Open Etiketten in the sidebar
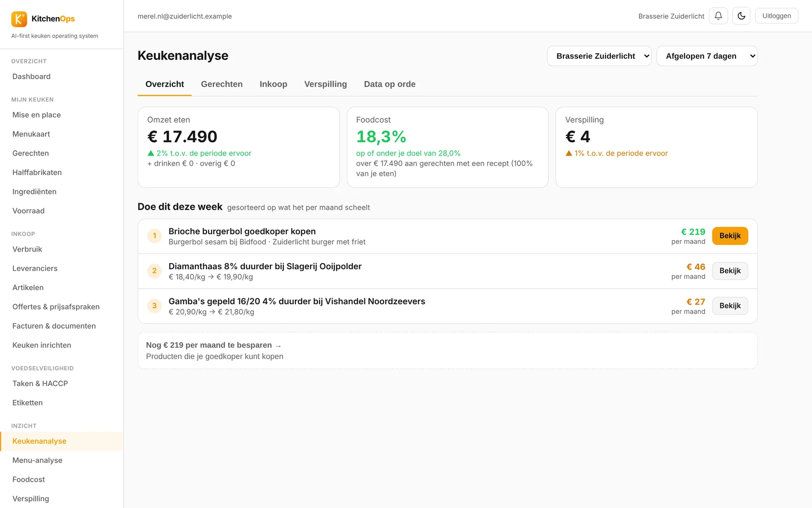This screenshot has height=508, width=812. point(61,403)
